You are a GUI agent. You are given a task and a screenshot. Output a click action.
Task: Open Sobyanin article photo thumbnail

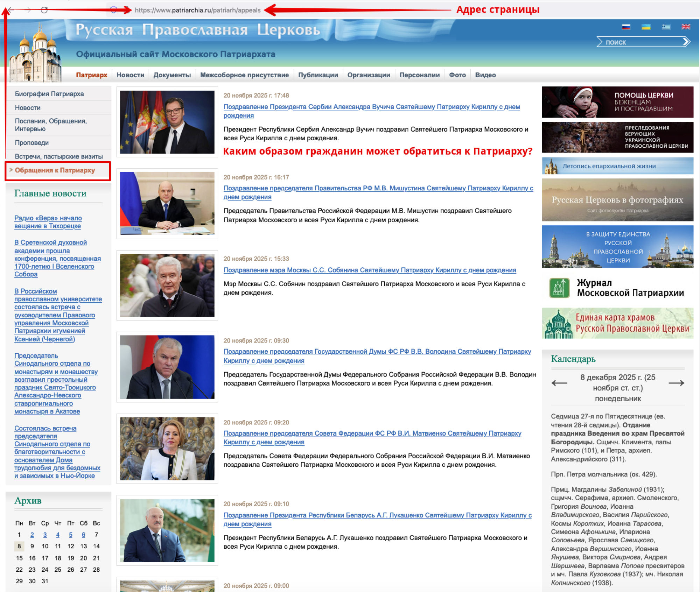(x=167, y=285)
